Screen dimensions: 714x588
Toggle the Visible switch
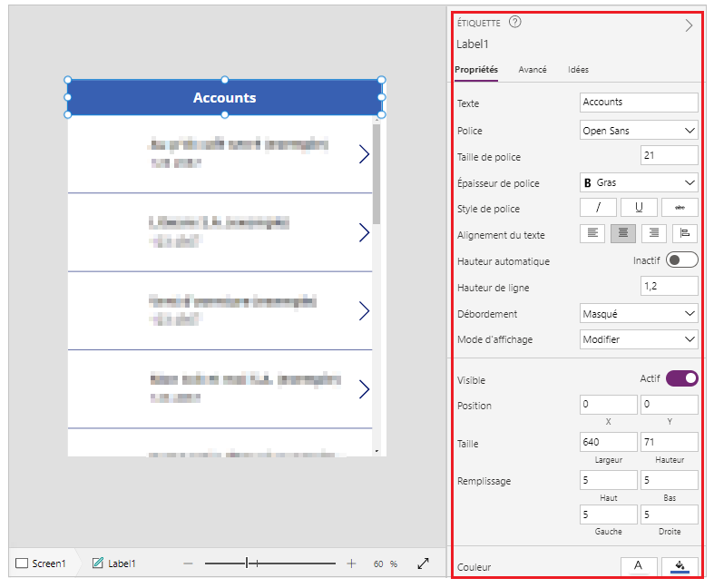[681, 378]
